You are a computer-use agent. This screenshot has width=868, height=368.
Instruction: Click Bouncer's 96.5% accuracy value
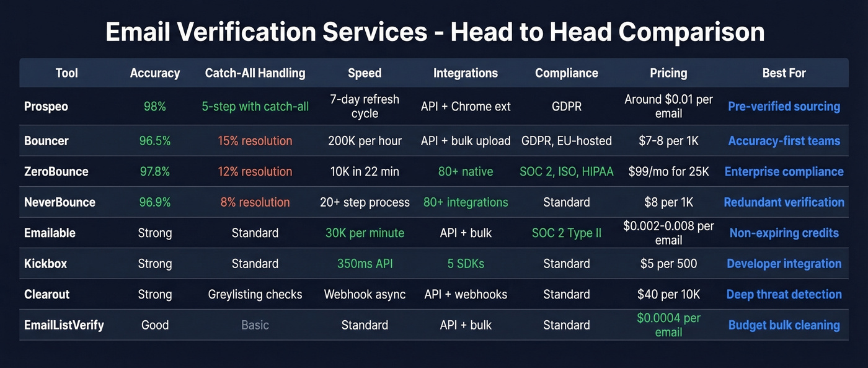coord(154,140)
